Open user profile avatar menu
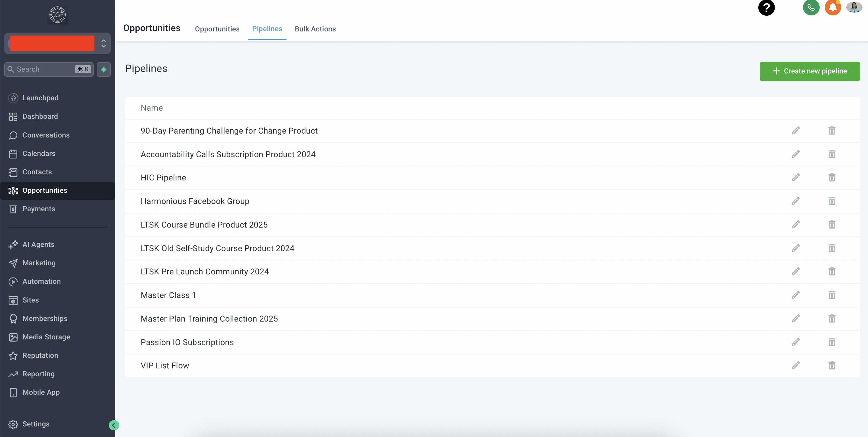868x437 pixels. coord(854,8)
